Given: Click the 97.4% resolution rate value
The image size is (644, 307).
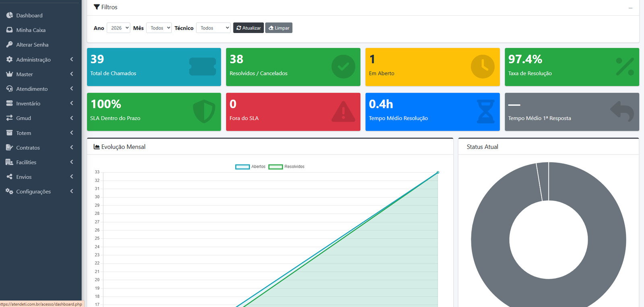Looking at the screenshot, I should 525,59.
